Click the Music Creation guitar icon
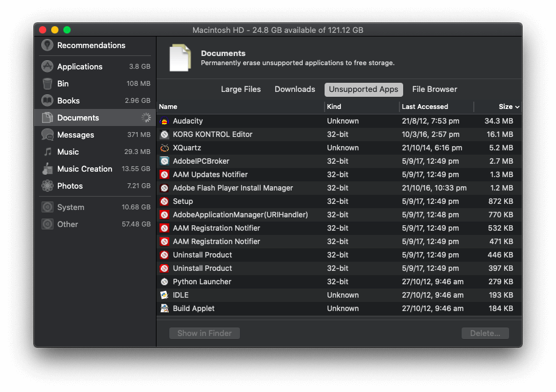Image resolution: width=556 pixels, height=392 pixels. point(47,169)
